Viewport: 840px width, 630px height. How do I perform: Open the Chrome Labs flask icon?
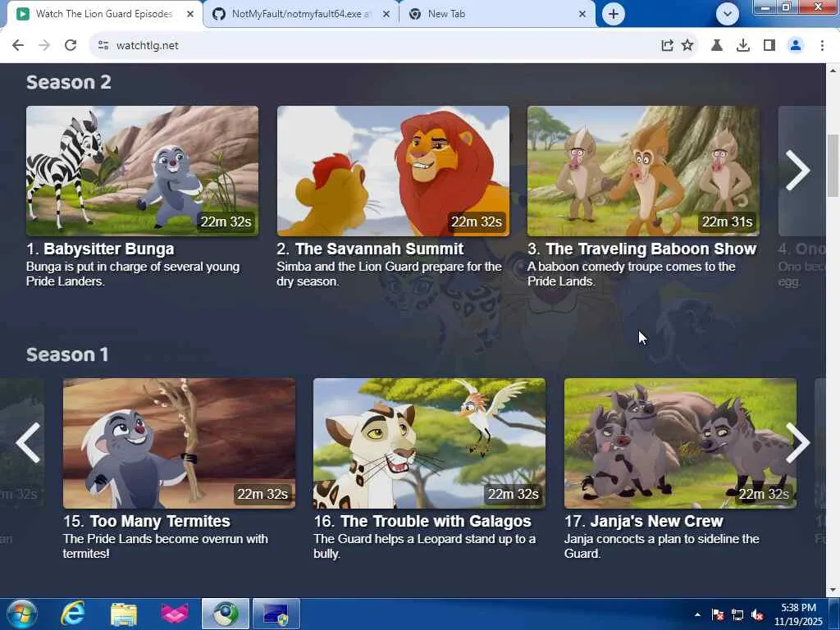[x=717, y=46]
